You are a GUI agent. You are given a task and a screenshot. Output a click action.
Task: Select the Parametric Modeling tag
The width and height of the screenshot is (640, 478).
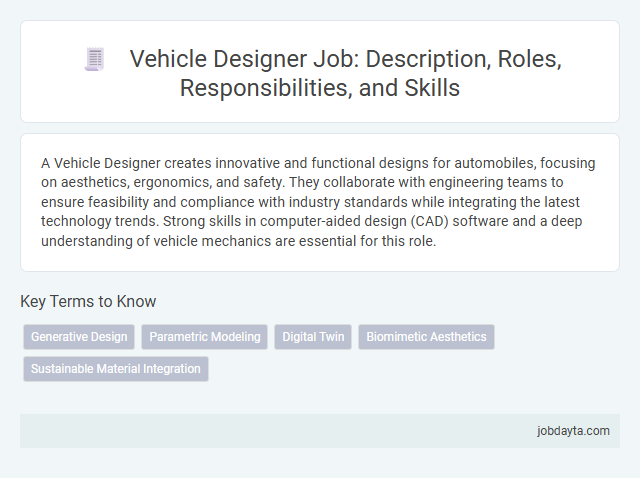(204, 337)
